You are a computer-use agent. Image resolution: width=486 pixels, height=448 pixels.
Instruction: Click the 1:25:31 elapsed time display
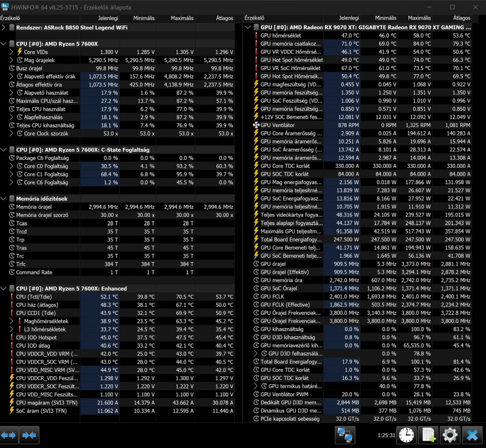[386, 435]
